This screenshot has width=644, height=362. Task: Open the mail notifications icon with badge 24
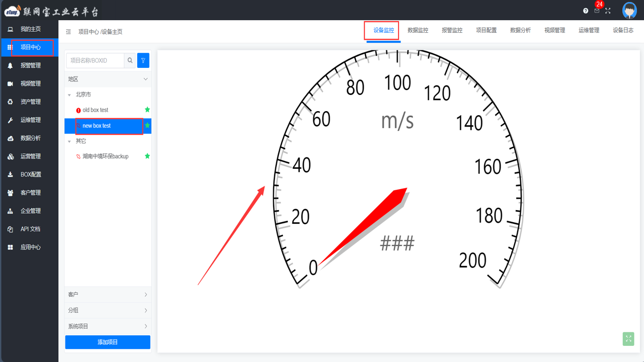point(597,11)
